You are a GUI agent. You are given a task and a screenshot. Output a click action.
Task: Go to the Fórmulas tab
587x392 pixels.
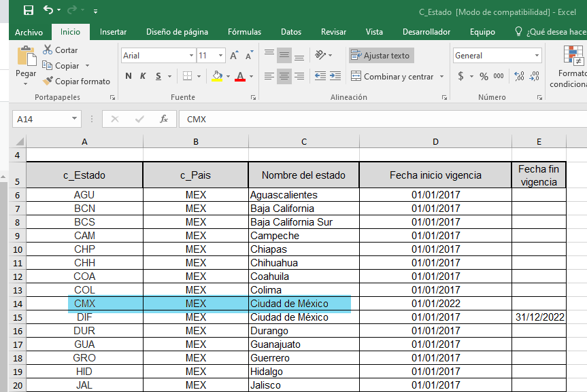[x=244, y=32]
